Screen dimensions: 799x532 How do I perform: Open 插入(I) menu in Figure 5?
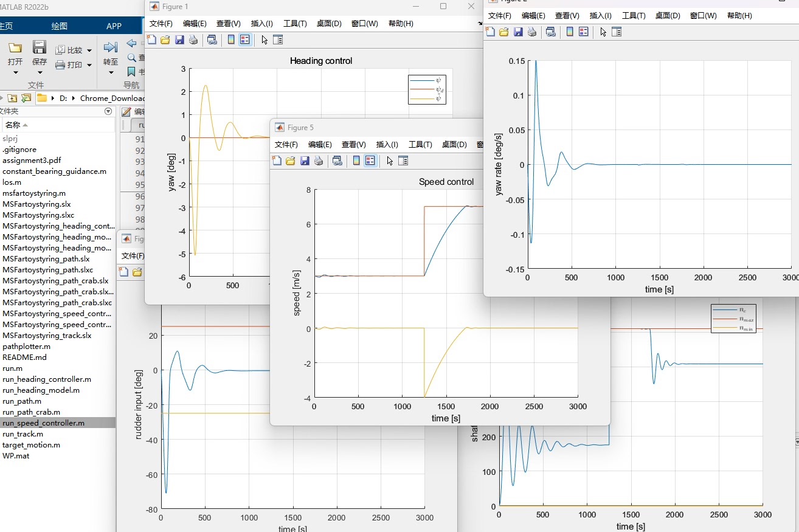[x=387, y=145]
